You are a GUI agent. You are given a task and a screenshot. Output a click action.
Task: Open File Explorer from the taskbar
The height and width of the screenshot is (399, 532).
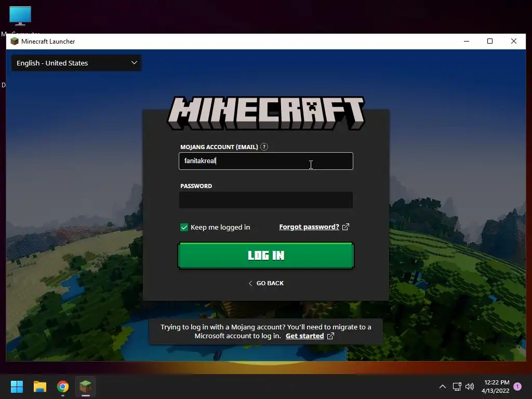tap(39, 387)
